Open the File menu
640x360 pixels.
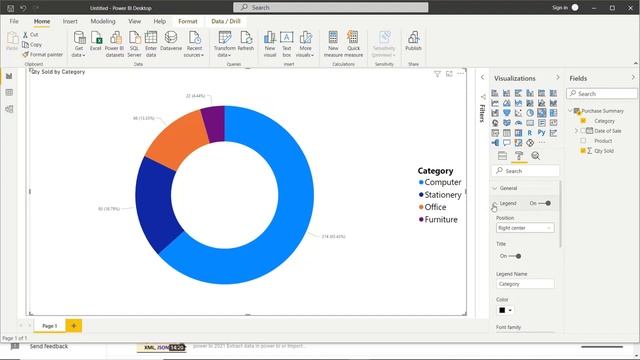(14, 21)
